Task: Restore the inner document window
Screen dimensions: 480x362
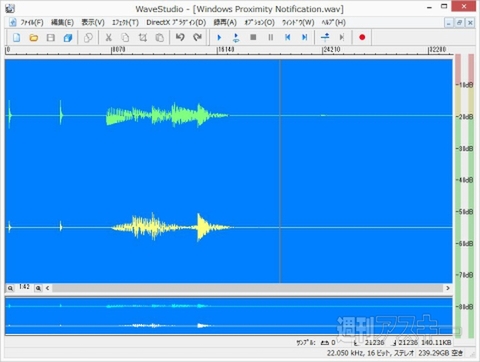Action: 459,23
